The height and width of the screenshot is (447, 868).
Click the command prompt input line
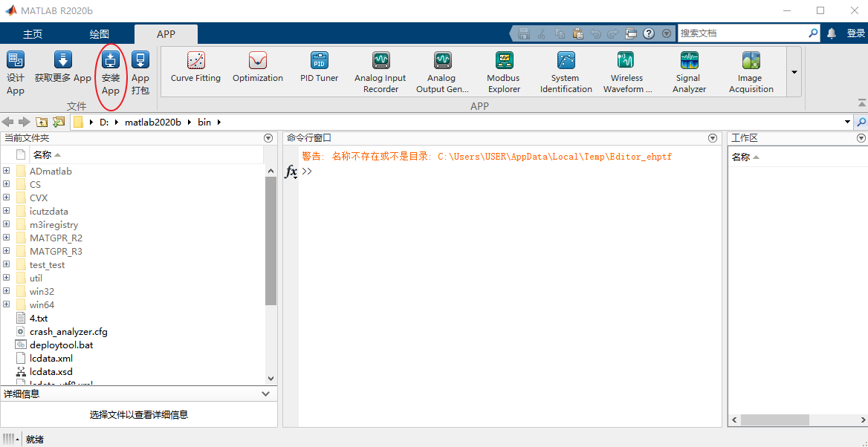click(x=509, y=171)
